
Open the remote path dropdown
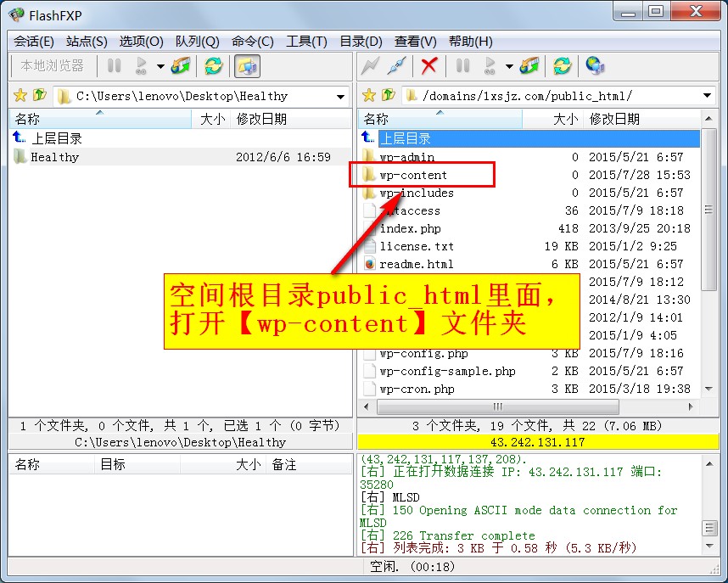pos(707,96)
